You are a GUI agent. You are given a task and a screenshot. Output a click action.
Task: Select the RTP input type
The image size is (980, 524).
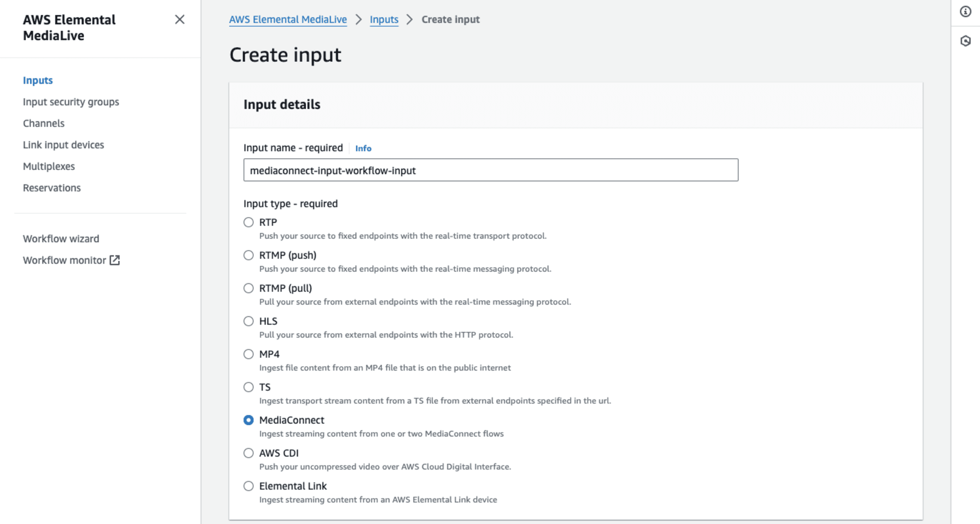[x=248, y=223]
